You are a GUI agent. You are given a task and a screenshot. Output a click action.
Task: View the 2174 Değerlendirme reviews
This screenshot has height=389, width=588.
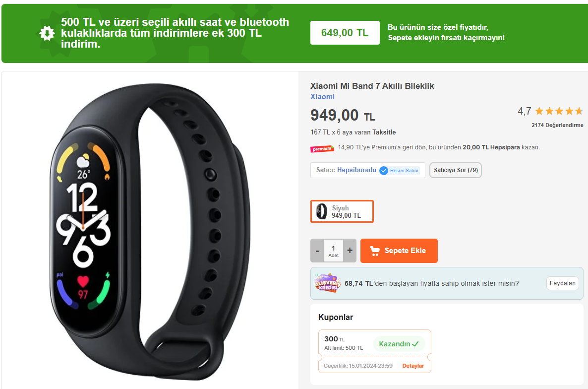tap(557, 126)
